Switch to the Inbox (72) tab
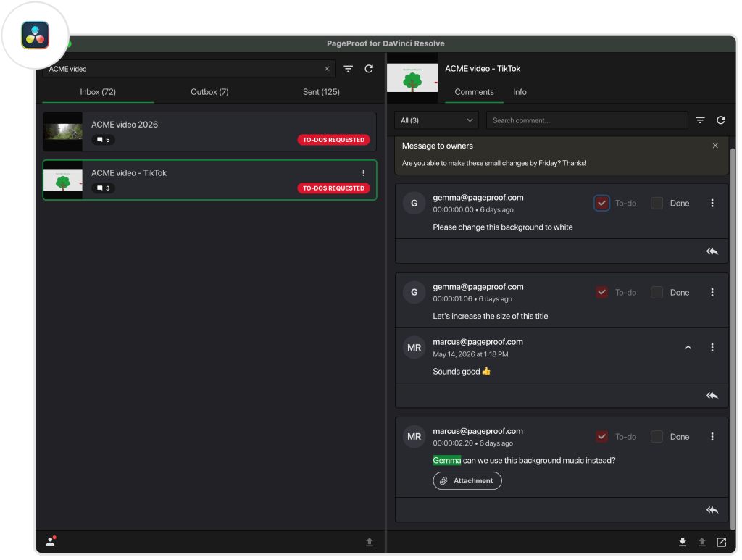 pyautogui.click(x=98, y=92)
